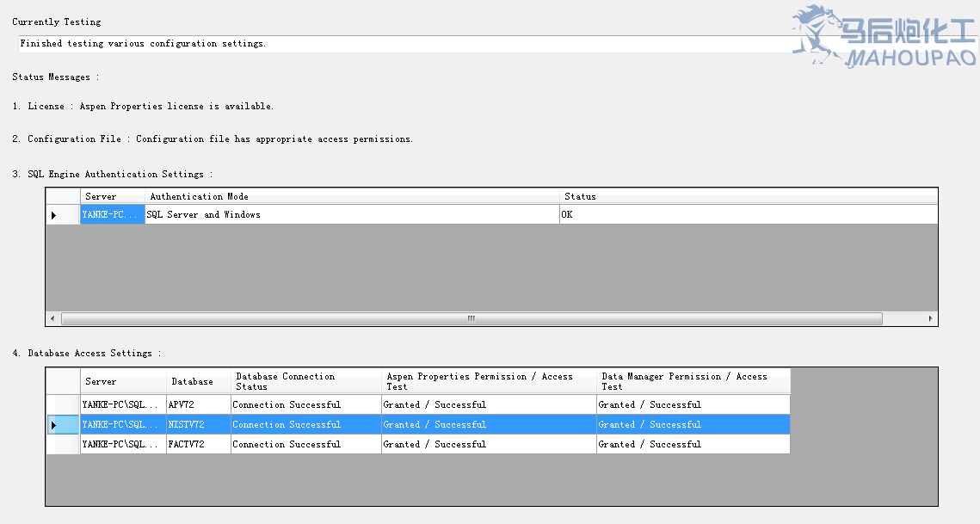Select Server header in SQL Engine grid
The image size is (980, 524).
[x=113, y=196]
